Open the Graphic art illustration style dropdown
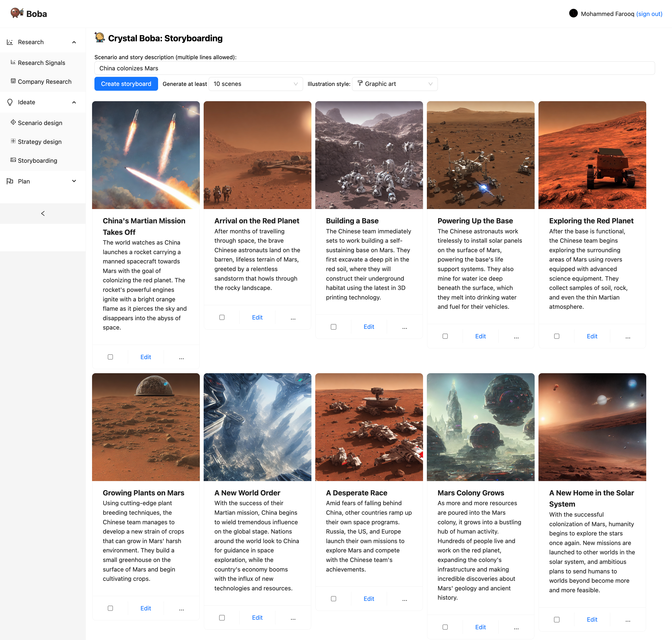Image resolution: width=672 pixels, height=640 pixels. [394, 84]
